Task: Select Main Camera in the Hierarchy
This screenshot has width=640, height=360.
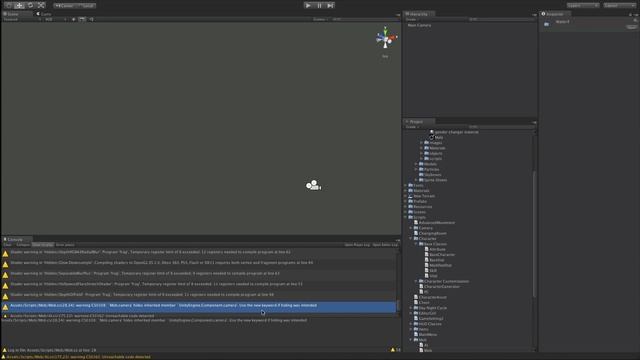Action: (419, 25)
